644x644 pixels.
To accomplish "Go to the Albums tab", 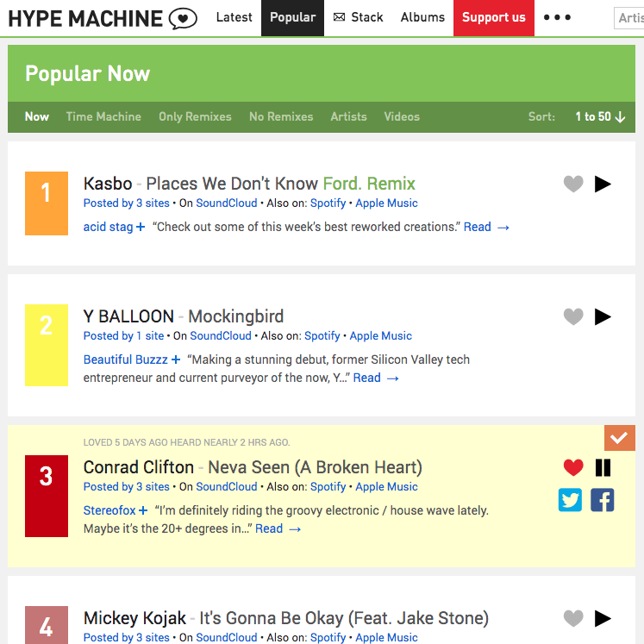I will [x=422, y=17].
